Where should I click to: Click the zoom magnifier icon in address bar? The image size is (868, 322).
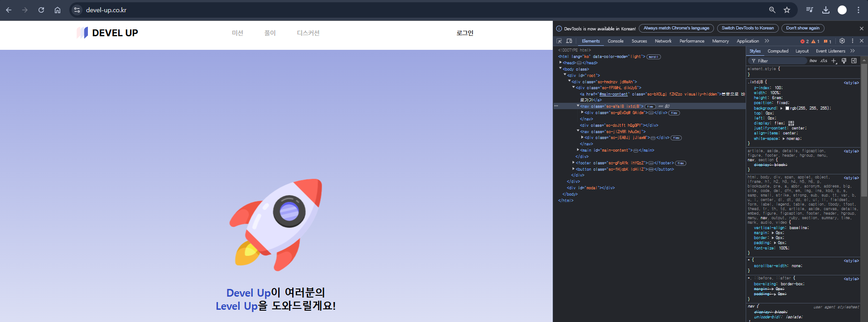pos(772,10)
